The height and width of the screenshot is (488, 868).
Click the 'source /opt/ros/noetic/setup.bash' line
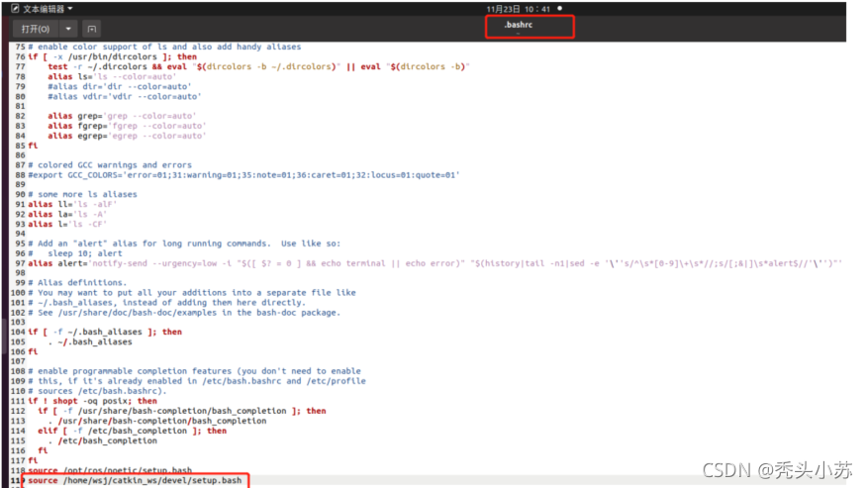coord(110,470)
